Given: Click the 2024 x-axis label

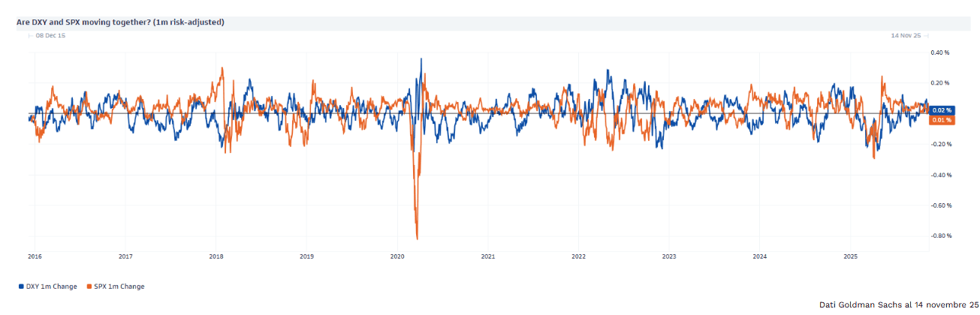Looking at the screenshot, I should point(760,256).
